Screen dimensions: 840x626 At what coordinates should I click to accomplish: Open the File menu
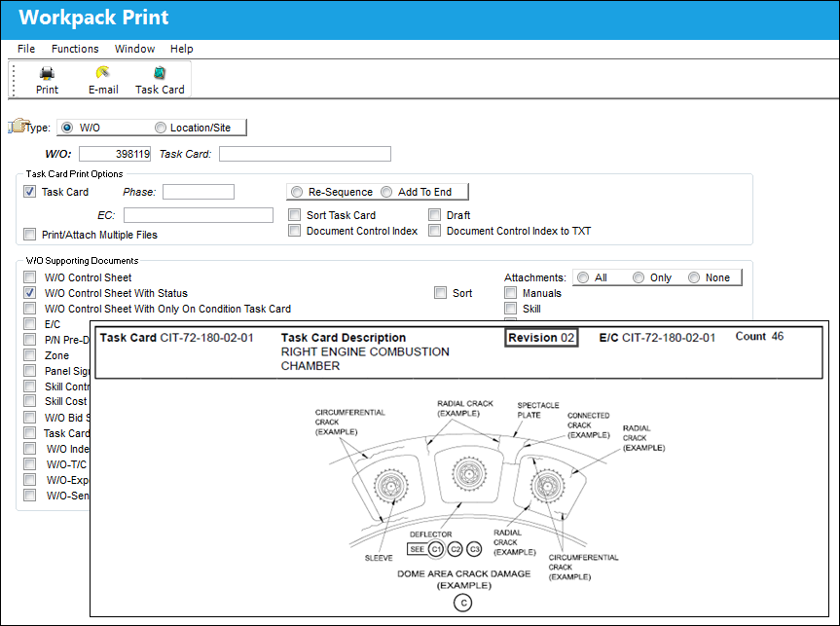click(x=26, y=49)
